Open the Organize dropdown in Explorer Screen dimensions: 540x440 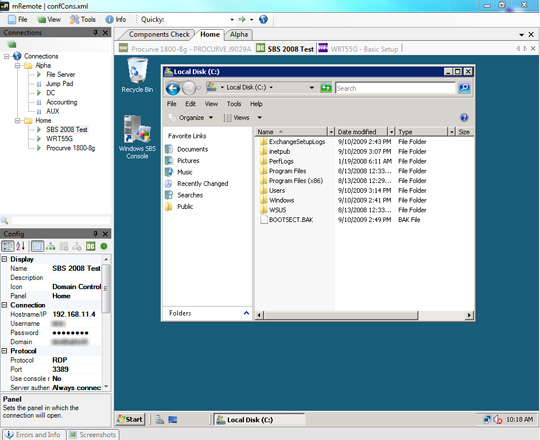[x=191, y=118]
